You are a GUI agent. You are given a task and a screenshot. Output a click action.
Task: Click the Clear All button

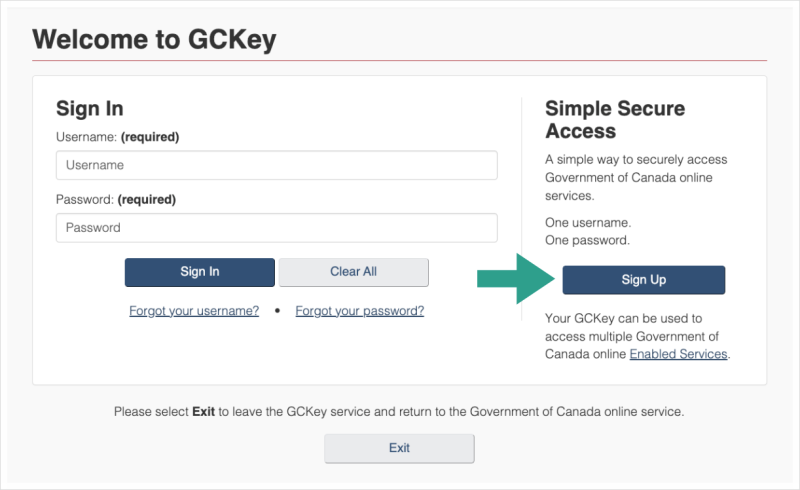[353, 272]
